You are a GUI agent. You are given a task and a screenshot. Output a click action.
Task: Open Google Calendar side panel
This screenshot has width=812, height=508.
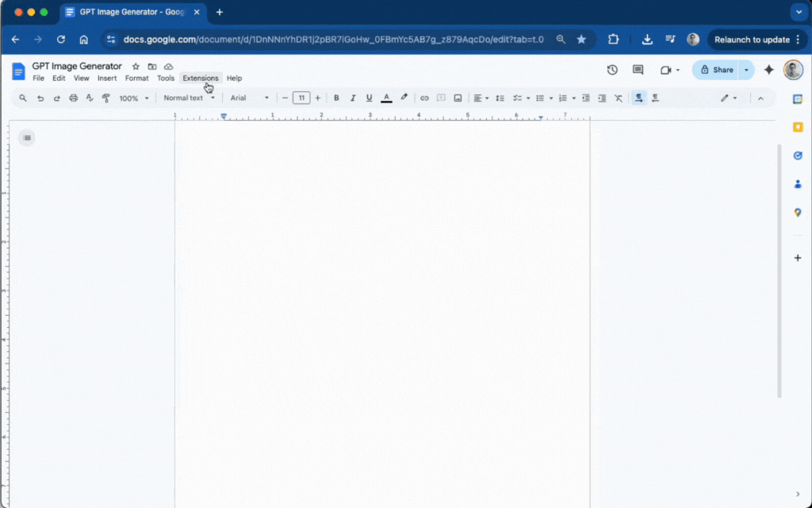pyautogui.click(x=798, y=97)
